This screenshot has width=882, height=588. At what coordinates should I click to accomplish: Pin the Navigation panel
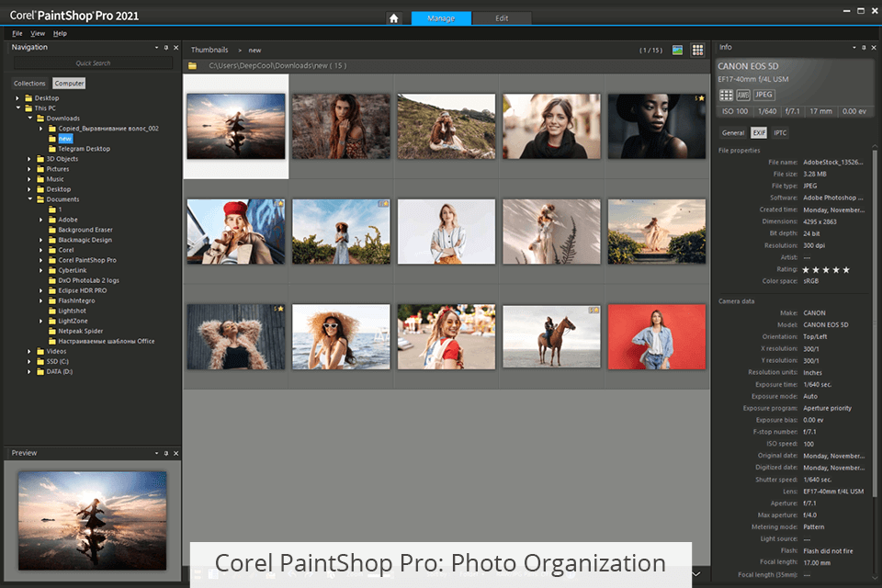click(166, 47)
